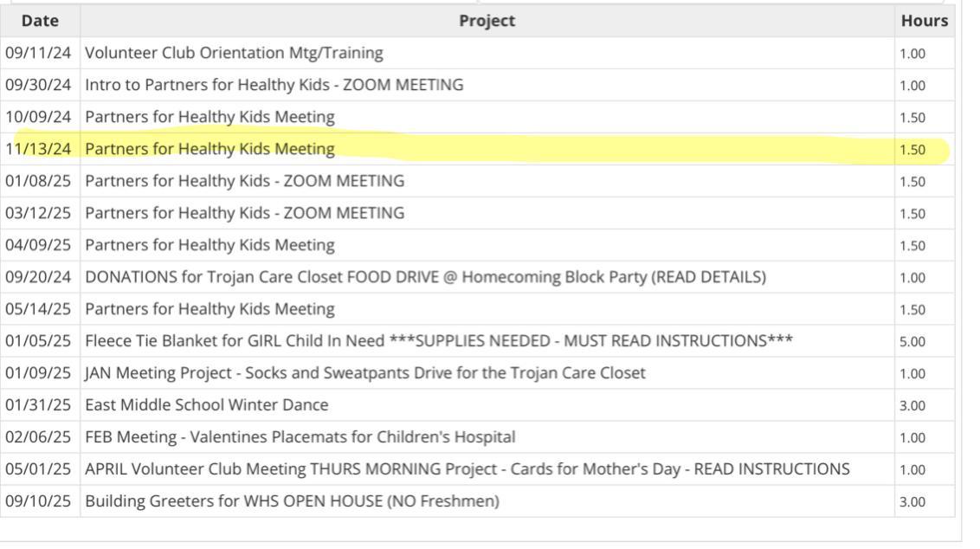Image resolution: width=980 pixels, height=549 pixels.
Task: Select the Volunteer Club Orientation Mtg/Training row
Action: pyautogui.click(x=234, y=53)
